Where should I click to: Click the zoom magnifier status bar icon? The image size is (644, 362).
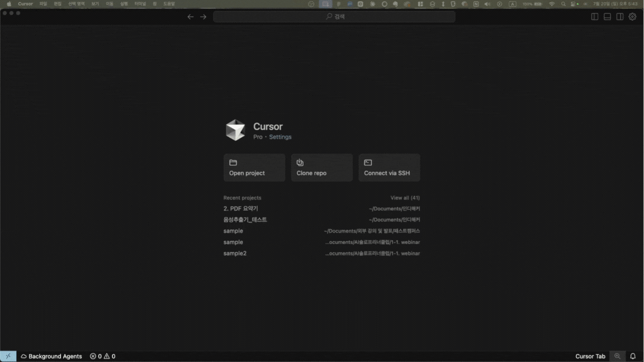point(617,356)
